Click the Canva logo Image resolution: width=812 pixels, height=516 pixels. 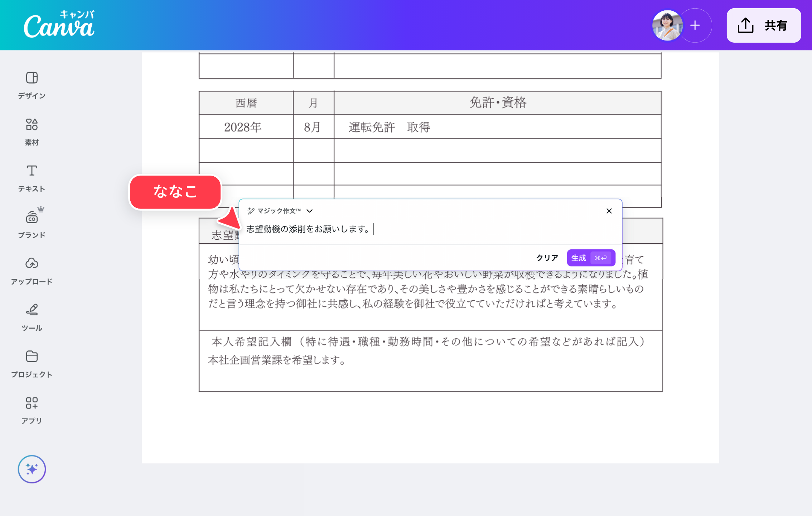[x=59, y=24]
